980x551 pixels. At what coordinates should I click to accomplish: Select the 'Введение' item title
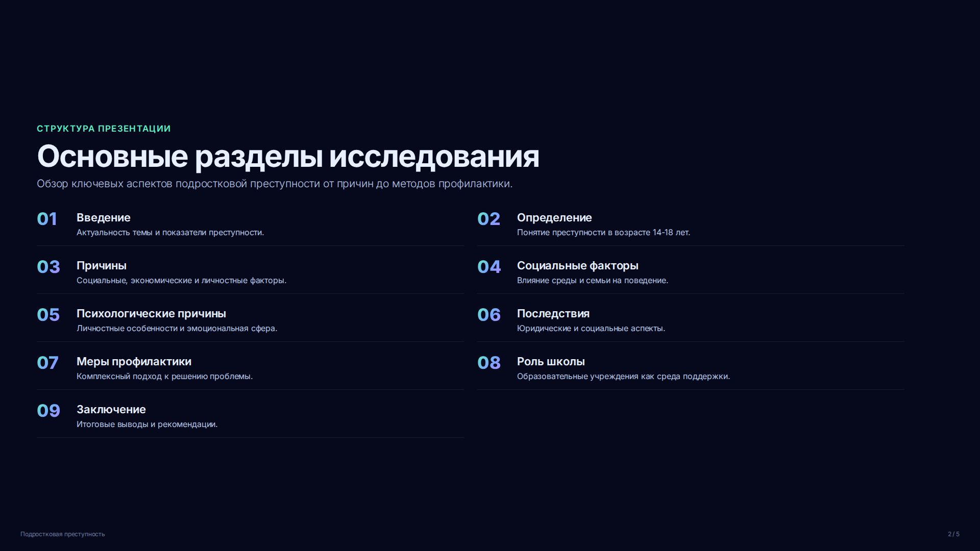pyautogui.click(x=104, y=218)
